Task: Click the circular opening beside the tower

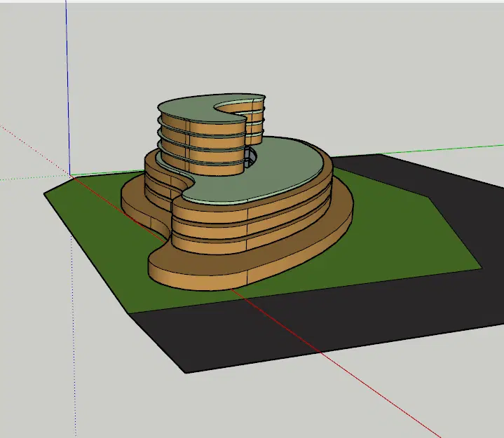Action: click(251, 158)
